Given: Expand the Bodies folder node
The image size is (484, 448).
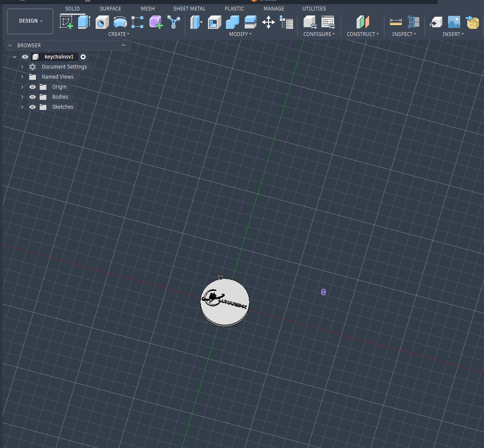Looking at the screenshot, I should tap(22, 97).
